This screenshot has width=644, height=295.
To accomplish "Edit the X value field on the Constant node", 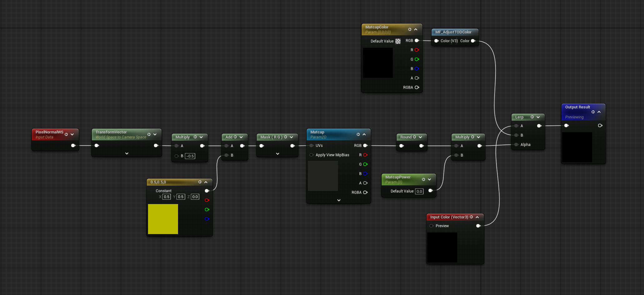I will point(166,197).
